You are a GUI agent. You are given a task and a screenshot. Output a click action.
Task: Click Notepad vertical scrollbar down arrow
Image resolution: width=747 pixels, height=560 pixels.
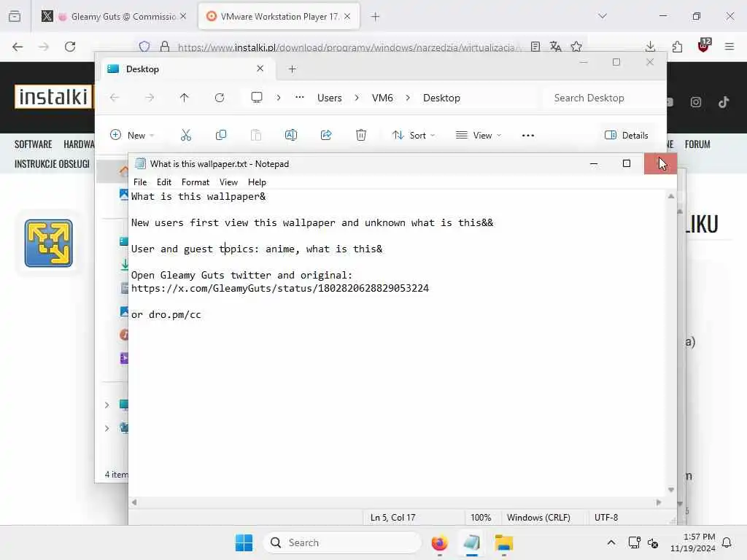point(671,489)
